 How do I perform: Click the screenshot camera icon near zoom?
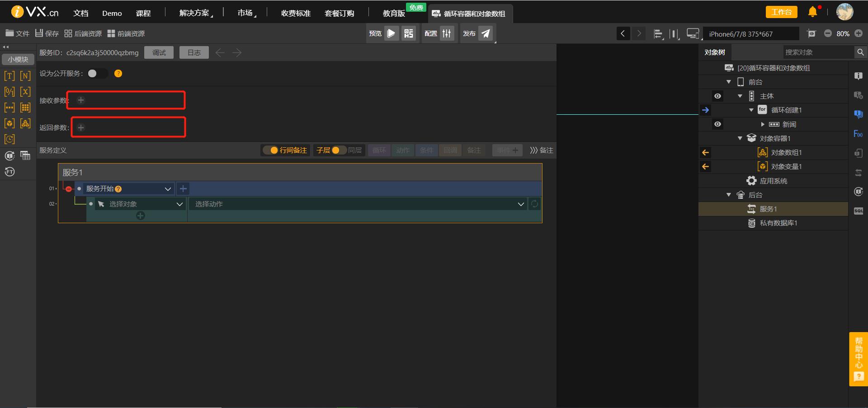tap(811, 33)
